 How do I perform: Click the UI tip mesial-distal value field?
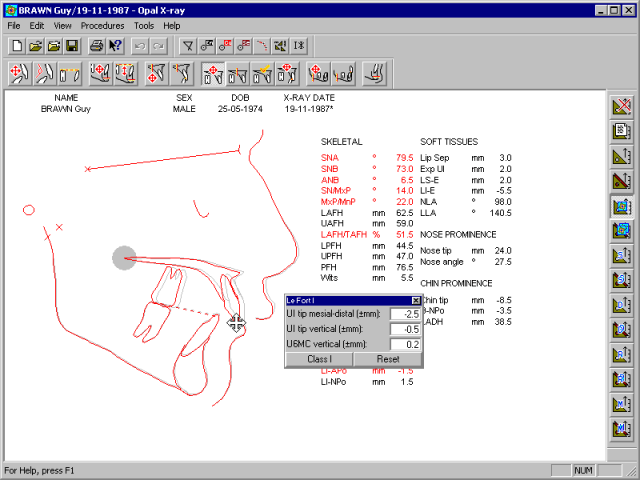point(405,314)
